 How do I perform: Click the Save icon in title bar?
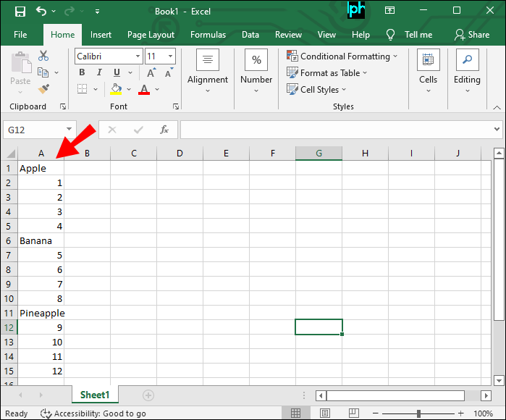tap(20, 12)
